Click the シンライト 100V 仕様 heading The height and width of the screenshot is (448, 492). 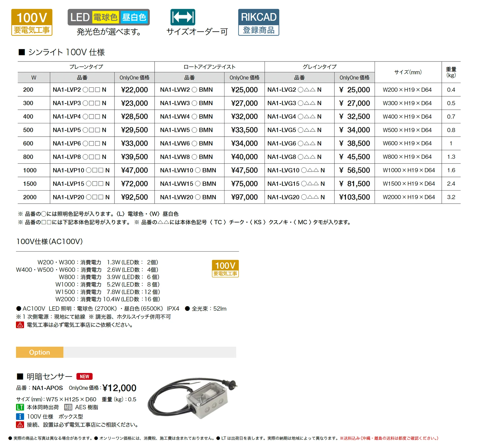tap(62, 52)
